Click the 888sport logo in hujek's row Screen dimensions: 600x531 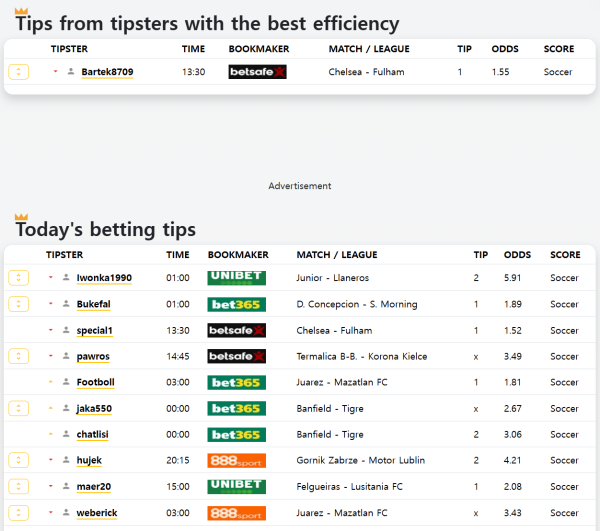236,461
